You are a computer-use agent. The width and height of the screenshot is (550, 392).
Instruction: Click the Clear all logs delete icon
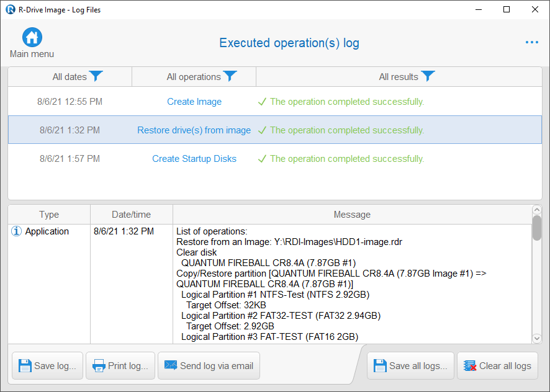[x=470, y=366]
